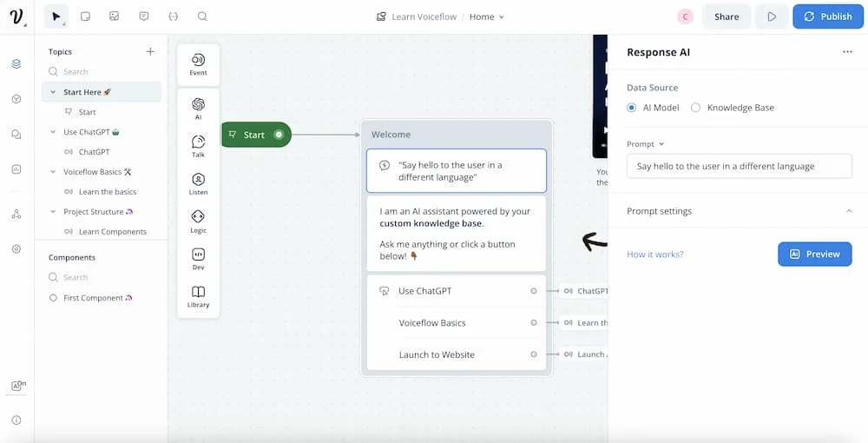This screenshot has height=443, width=868.
Task: Select the custom knowledge base text step
Action: (x=457, y=233)
